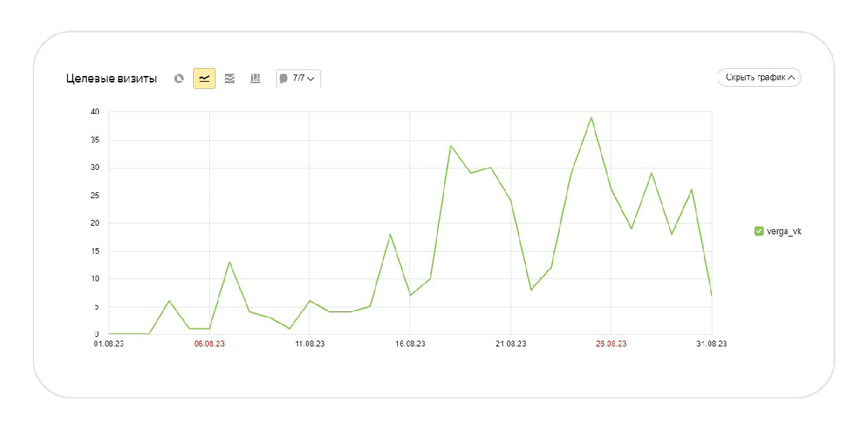Uncheck the verga_vk series checkbox
The height and width of the screenshot is (426, 868).
pyautogui.click(x=759, y=231)
